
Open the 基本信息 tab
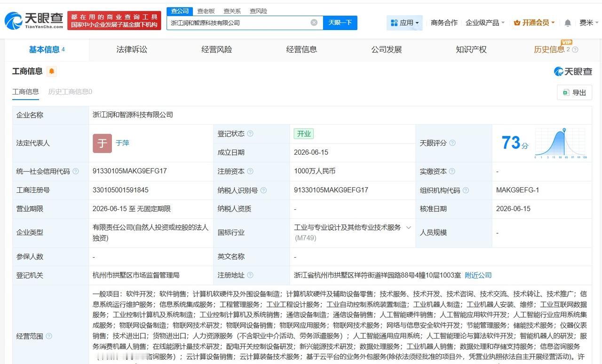click(47, 49)
